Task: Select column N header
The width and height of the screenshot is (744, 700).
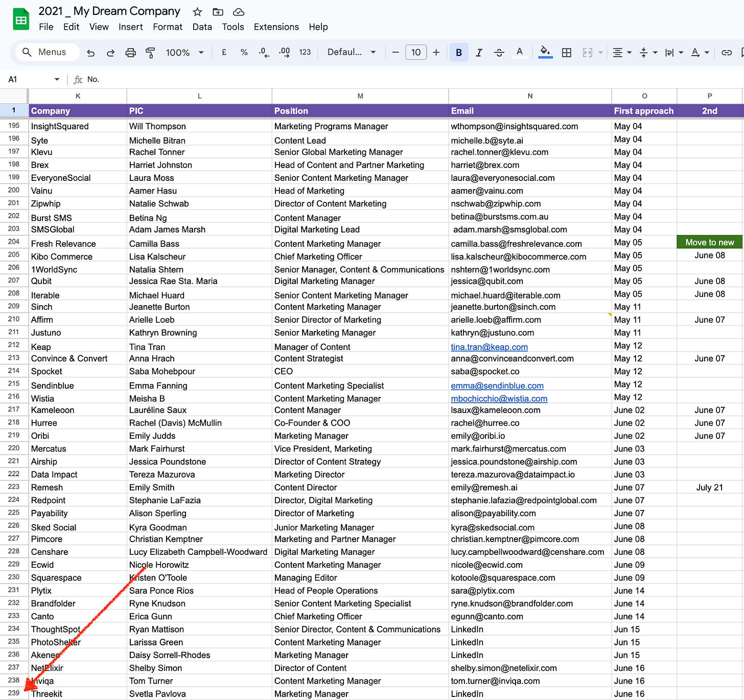Action: click(530, 96)
